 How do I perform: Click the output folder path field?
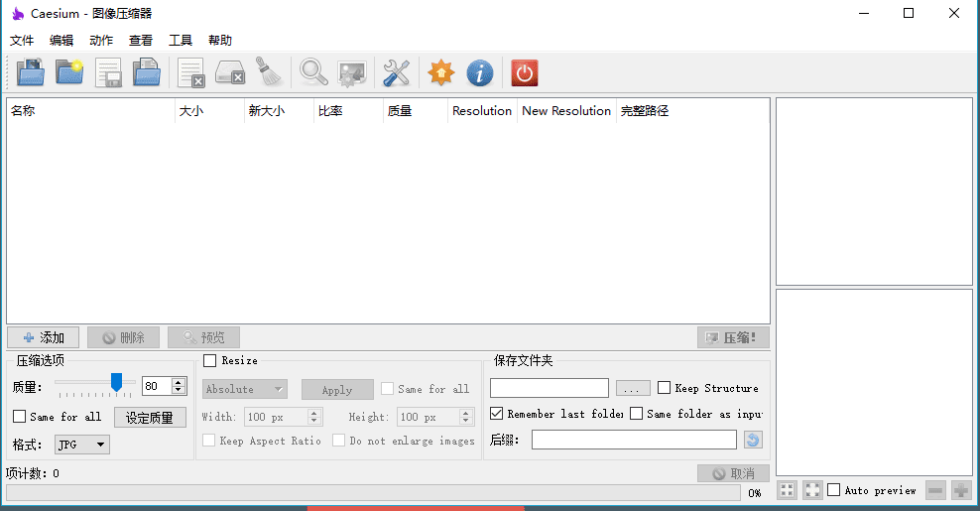tap(550, 388)
